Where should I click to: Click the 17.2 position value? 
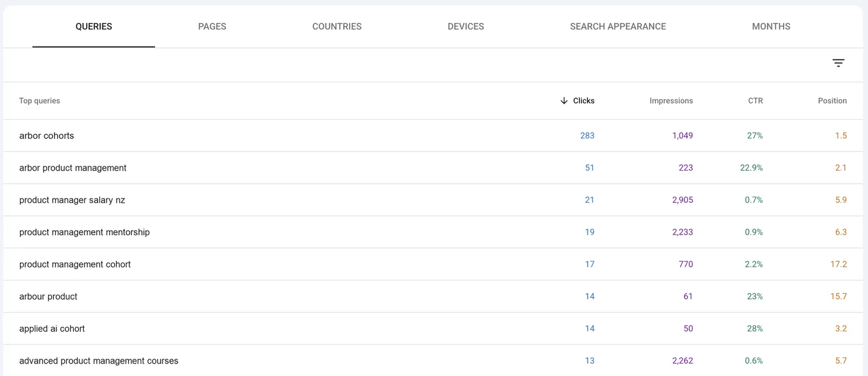[838, 264]
